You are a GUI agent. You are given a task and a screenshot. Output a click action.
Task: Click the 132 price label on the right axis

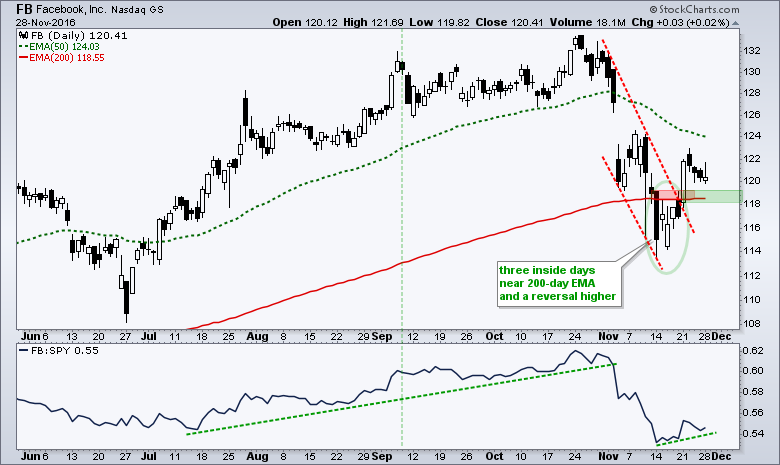click(x=751, y=51)
